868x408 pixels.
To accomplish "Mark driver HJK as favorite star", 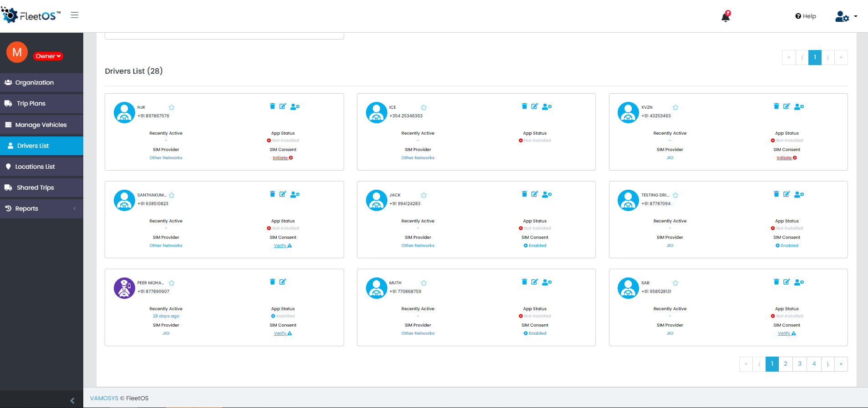I will pyautogui.click(x=172, y=107).
